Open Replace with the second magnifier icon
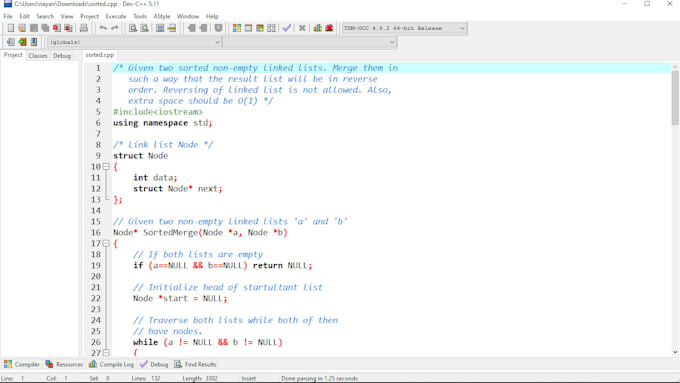Image resolution: width=680 pixels, height=383 pixels. [x=145, y=28]
